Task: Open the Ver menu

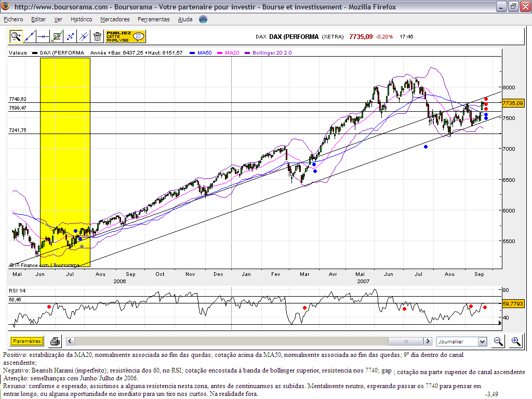Action: pyautogui.click(x=58, y=19)
